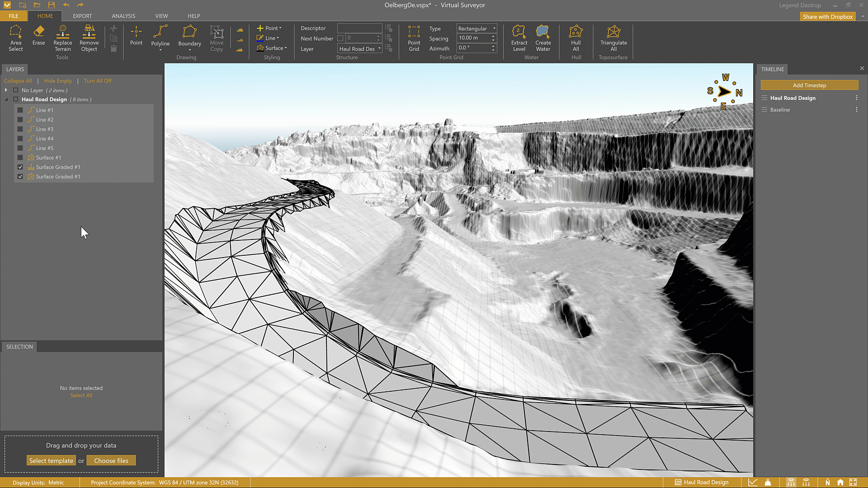The width and height of the screenshot is (868, 488).
Task: Click the Hull All tool
Action: pyautogui.click(x=576, y=38)
